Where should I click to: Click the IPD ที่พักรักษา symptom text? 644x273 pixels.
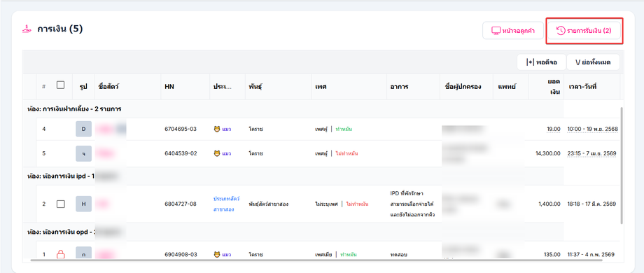[x=407, y=193]
